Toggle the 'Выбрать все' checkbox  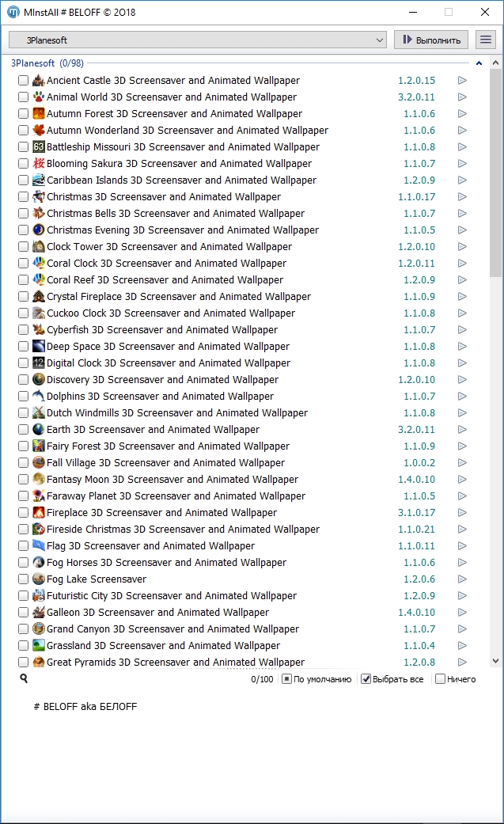click(x=366, y=679)
